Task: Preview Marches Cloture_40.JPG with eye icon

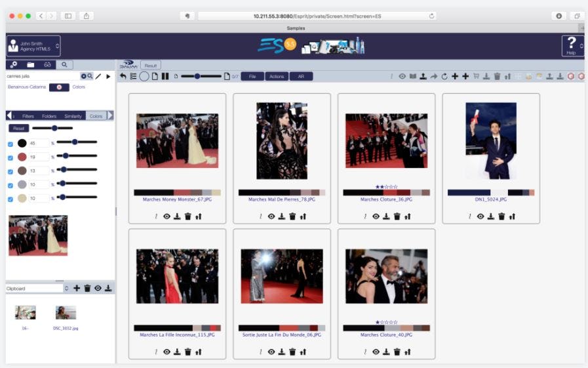Action: [x=376, y=352]
